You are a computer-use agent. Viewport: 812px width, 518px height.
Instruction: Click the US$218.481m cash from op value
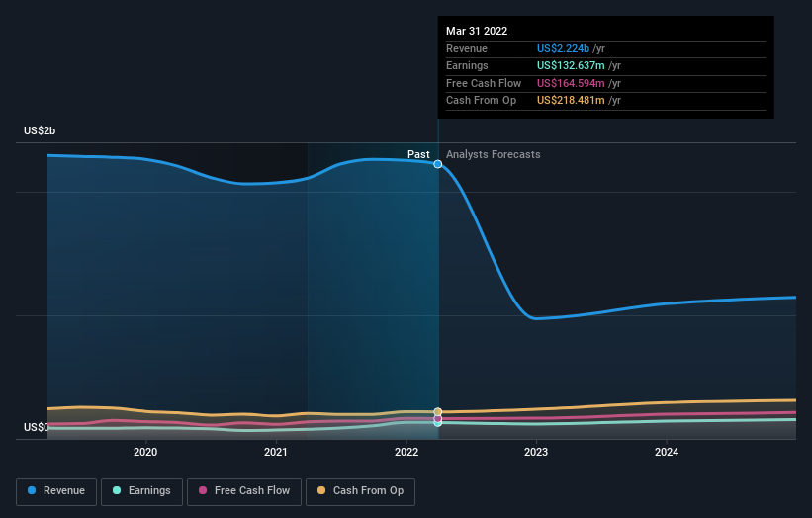point(571,101)
